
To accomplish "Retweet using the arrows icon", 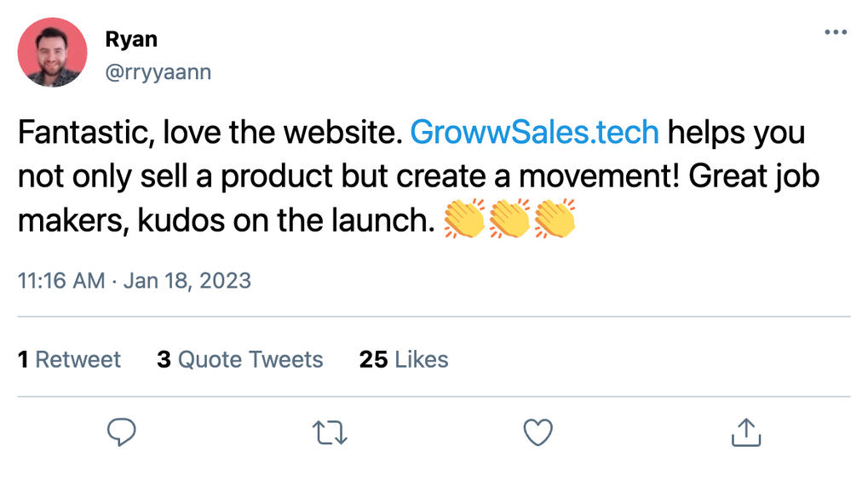I will tap(330, 432).
